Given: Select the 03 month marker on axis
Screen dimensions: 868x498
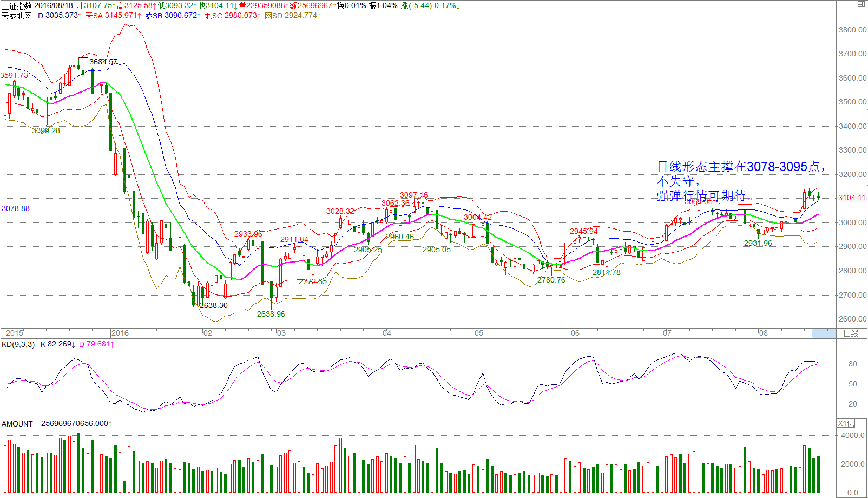Looking at the screenshot, I should (x=281, y=333).
